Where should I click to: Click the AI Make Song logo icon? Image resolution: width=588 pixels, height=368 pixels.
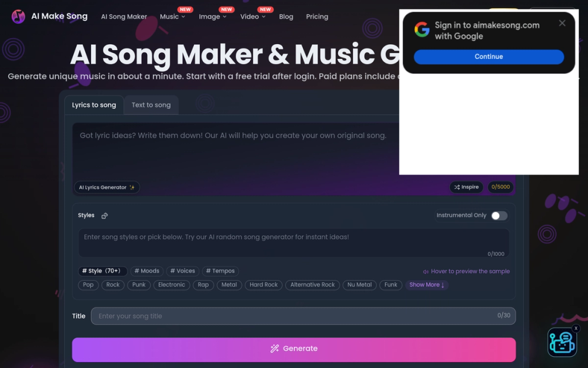click(18, 16)
